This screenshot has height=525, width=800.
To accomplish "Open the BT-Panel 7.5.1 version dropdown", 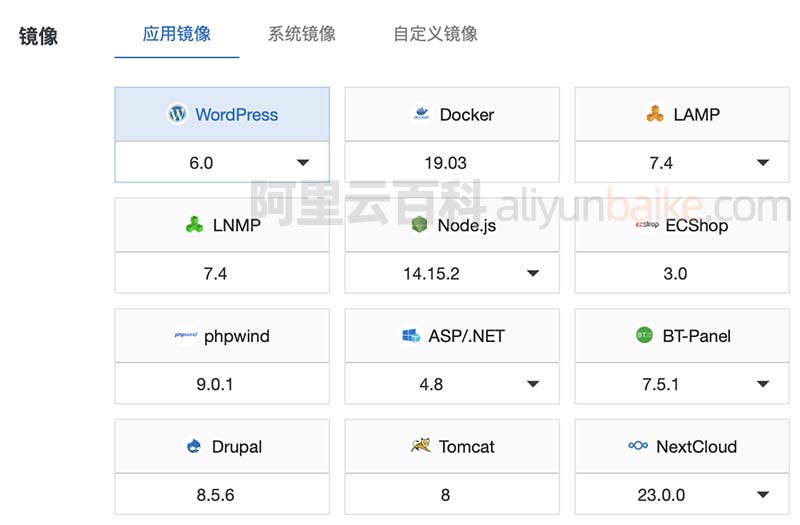I will (763, 384).
